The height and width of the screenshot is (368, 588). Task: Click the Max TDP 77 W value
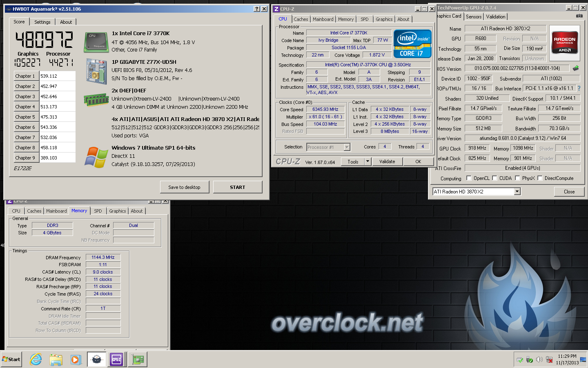point(383,40)
